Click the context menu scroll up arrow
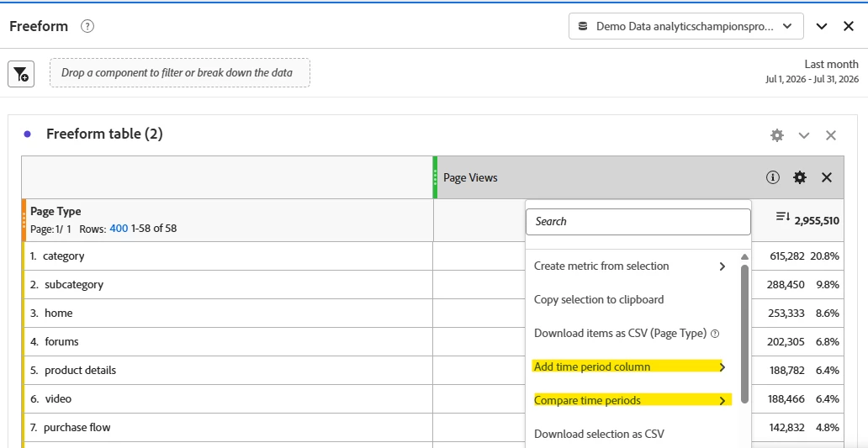Screen dimensions: 868x448 tap(744, 257)
